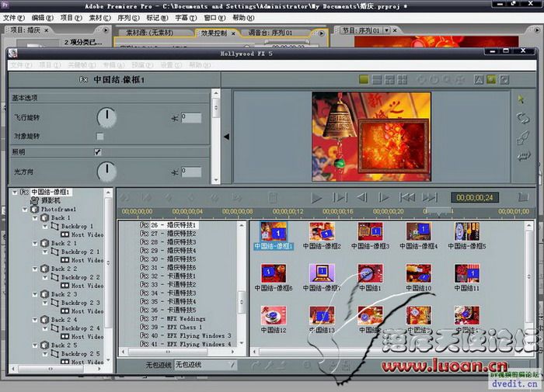The width and height of the screenshot is (544, 392).
Task: Click the 飞行旋转 value input field
Action: point(191,118)
